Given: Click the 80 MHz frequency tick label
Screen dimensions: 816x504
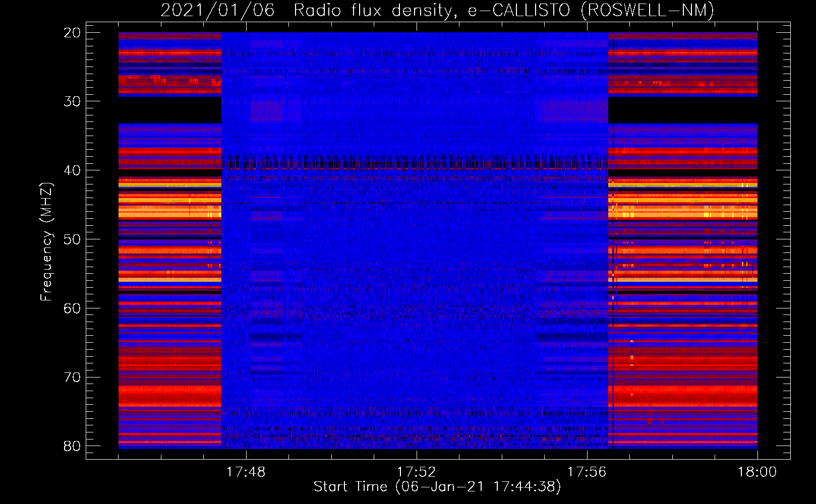Looking at the screenshot, I should (x=72, y=447).
